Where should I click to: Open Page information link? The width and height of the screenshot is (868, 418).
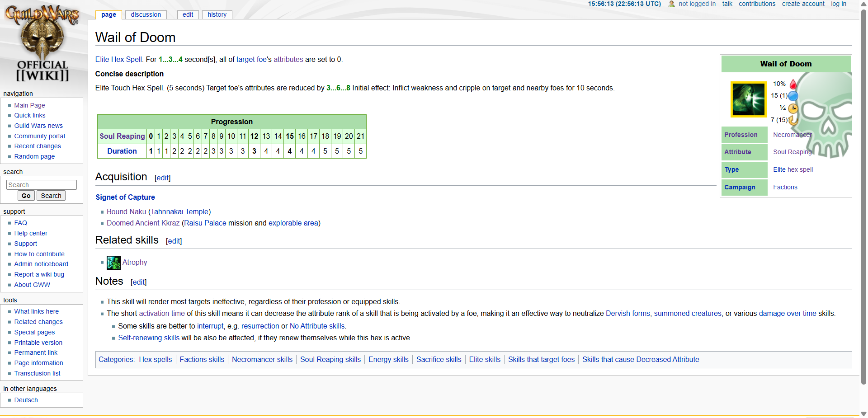pos(38,363)
